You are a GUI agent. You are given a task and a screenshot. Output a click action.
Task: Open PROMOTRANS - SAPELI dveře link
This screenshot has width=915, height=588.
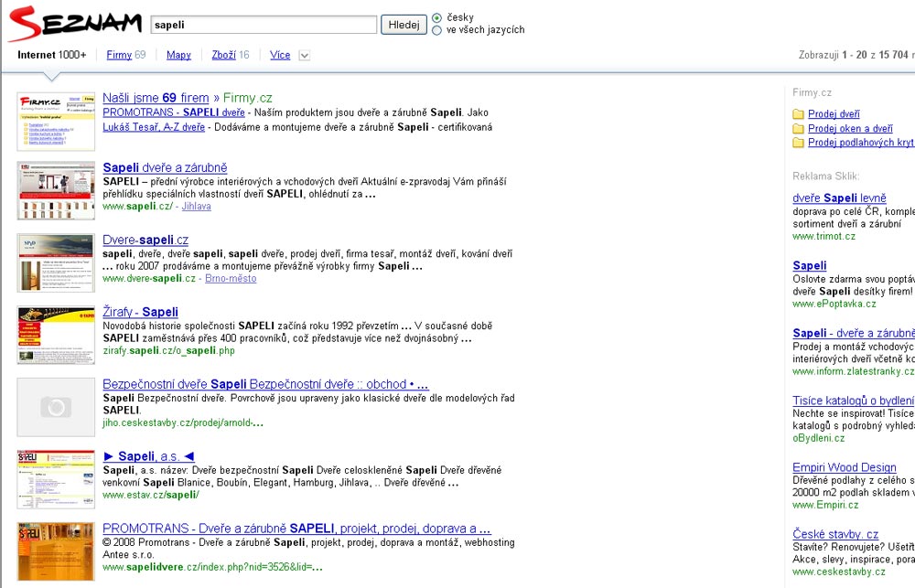174,112
